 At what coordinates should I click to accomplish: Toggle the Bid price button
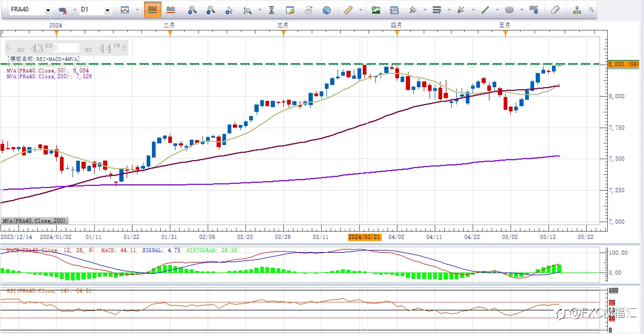[x=152, y=9]
